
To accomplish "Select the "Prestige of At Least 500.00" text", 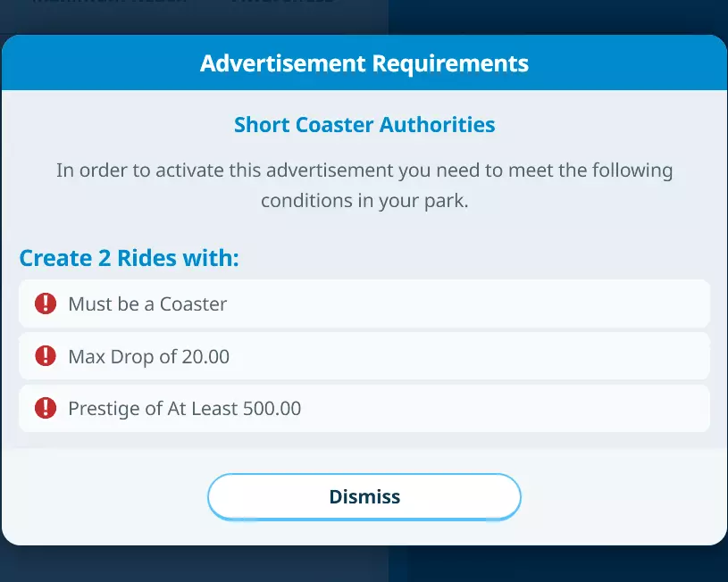I will [184, 409].
